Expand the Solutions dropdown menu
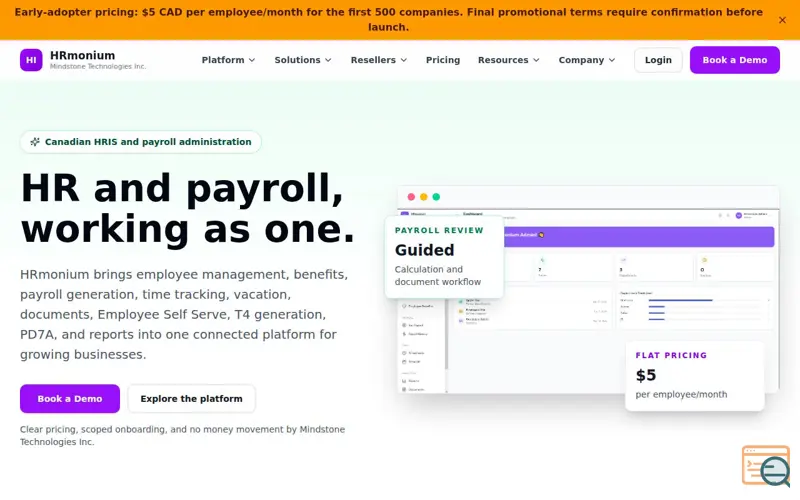The width and height of the screenshot is (800, 500). (x=303, y=60)
